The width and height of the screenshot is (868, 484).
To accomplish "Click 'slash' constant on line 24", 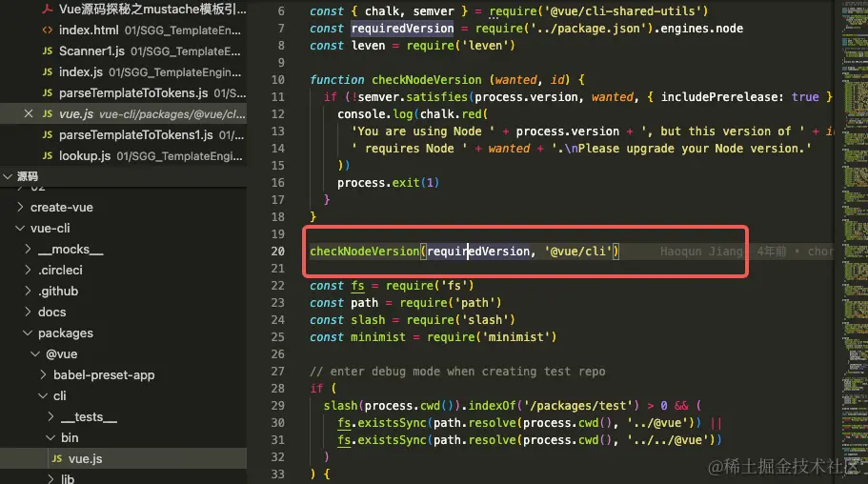I will click(x=368, y=319).
